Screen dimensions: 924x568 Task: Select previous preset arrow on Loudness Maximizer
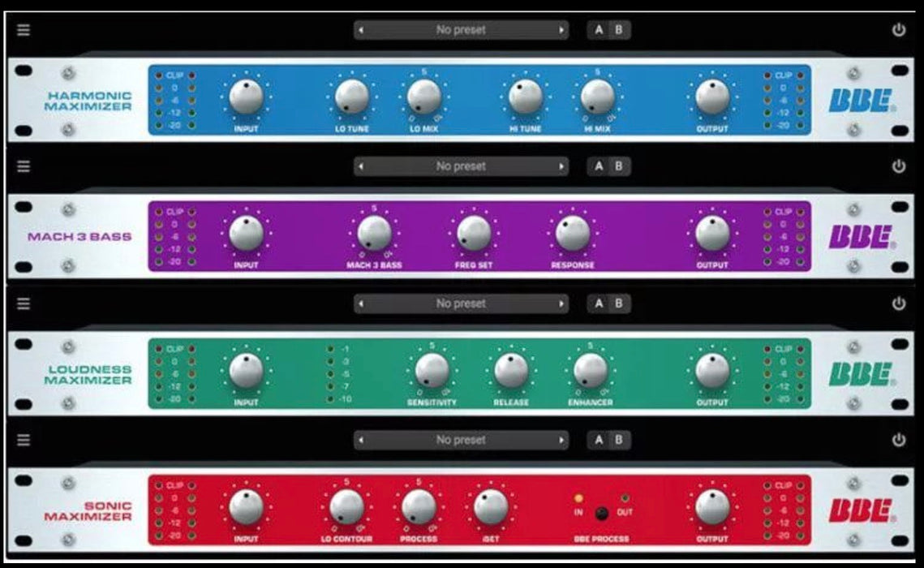[361, 303]
